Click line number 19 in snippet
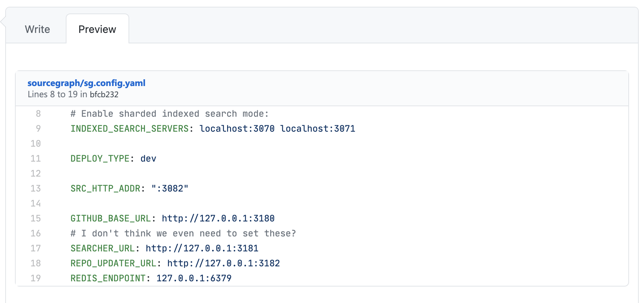 [x=36, y=278]
